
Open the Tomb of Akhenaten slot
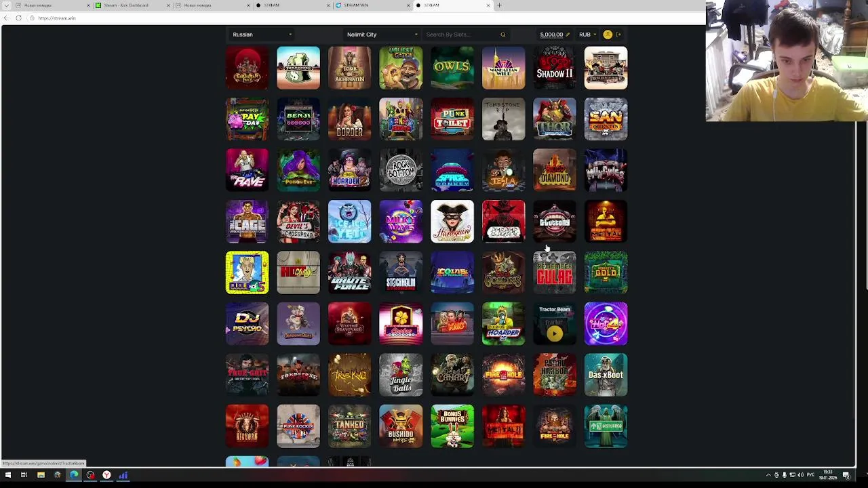pyautogui.click(x=349, y=68)
